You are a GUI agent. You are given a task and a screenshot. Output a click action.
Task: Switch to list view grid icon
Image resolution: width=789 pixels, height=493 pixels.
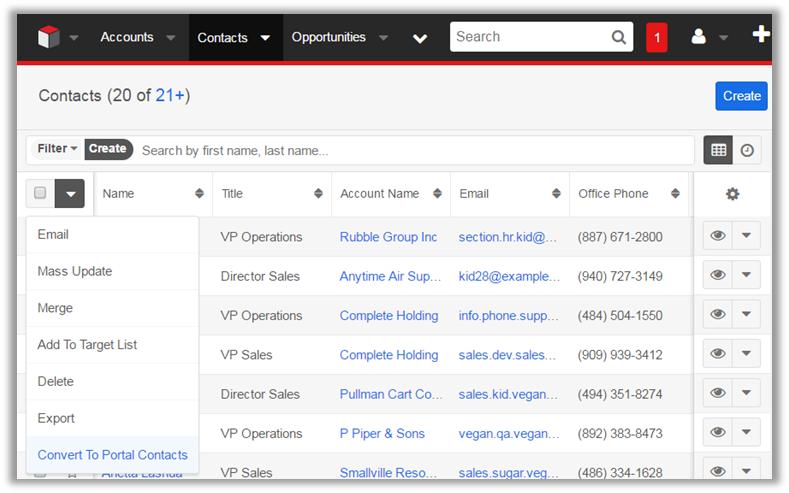[718, 150]
